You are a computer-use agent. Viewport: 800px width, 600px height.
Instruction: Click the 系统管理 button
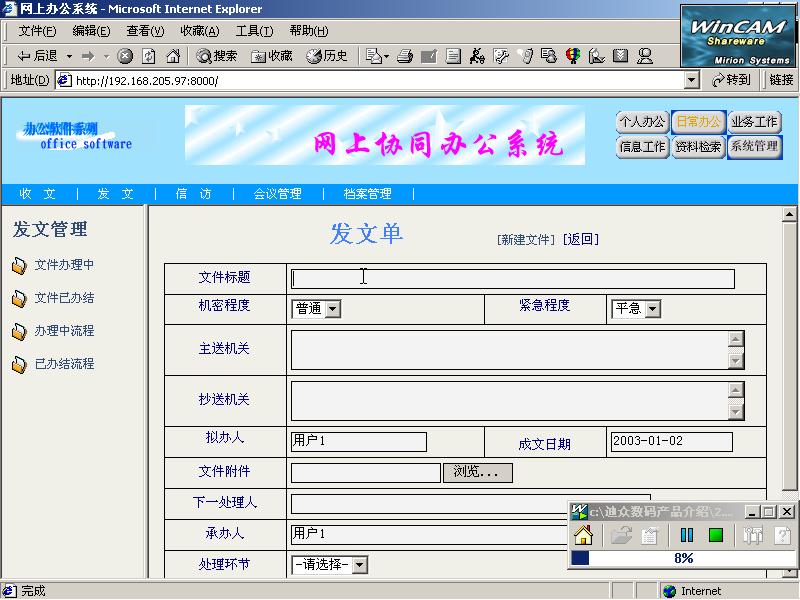(753, 146)
